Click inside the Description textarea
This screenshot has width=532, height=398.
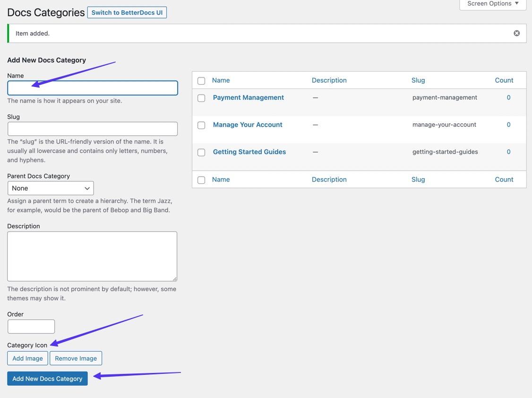point(92,256)
